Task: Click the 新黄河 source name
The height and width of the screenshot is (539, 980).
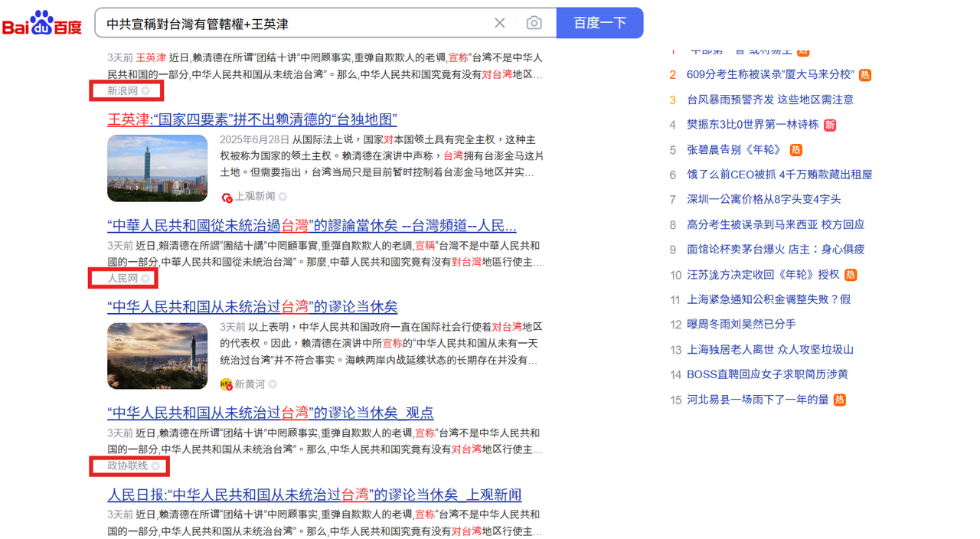Action: coord(250,384)
